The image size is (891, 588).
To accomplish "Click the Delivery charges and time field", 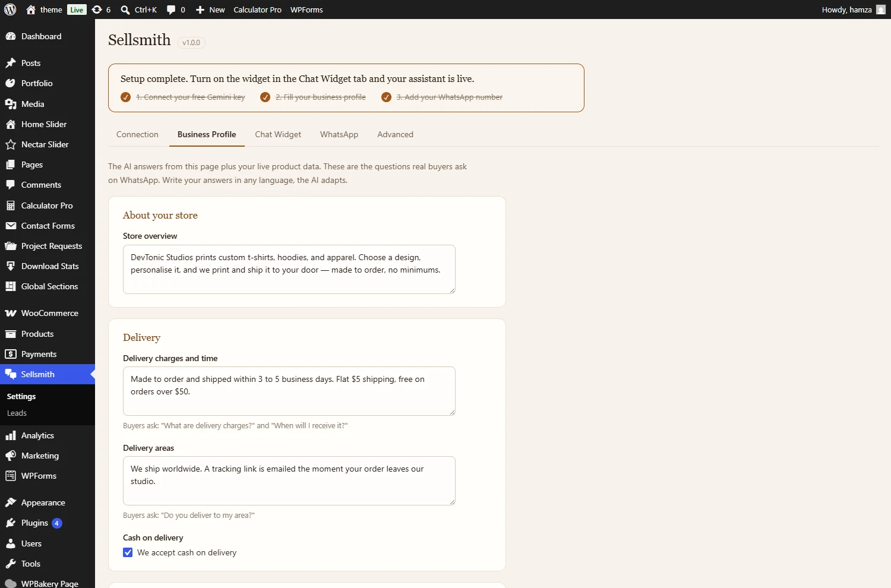I will point(289,391).
